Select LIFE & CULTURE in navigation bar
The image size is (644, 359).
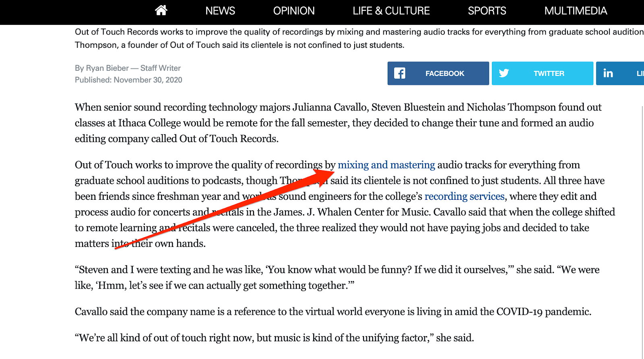point(391,11)
